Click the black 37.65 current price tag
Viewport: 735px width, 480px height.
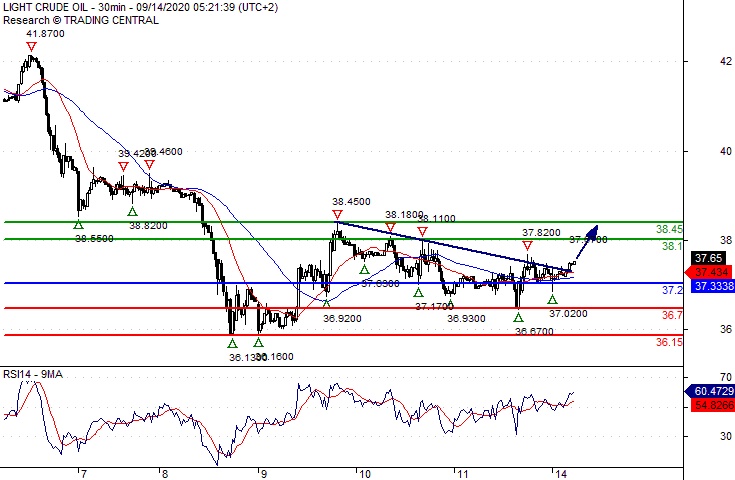click(x=708, y=258)
